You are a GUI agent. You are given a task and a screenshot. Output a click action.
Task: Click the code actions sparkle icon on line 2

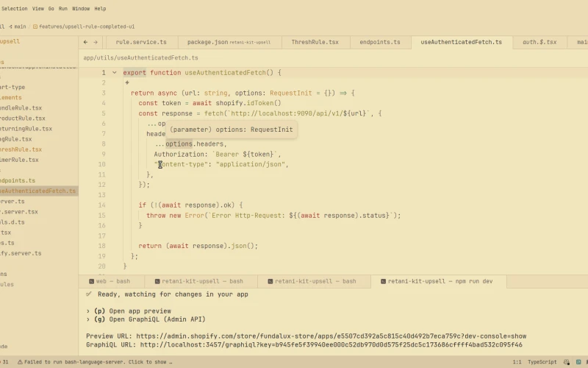[127, 82]
